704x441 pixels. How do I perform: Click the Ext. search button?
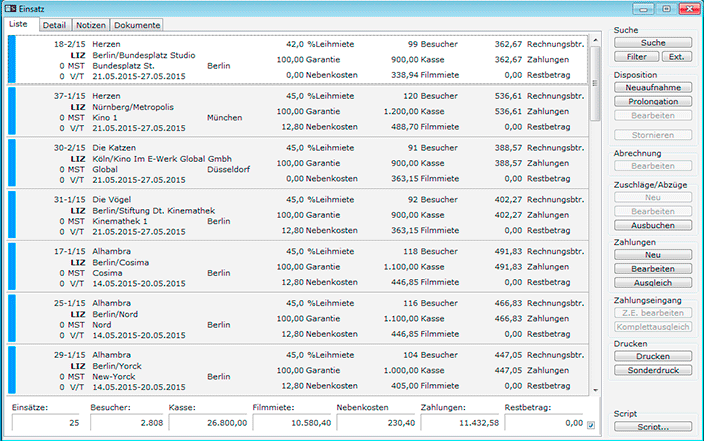(678, 57)
